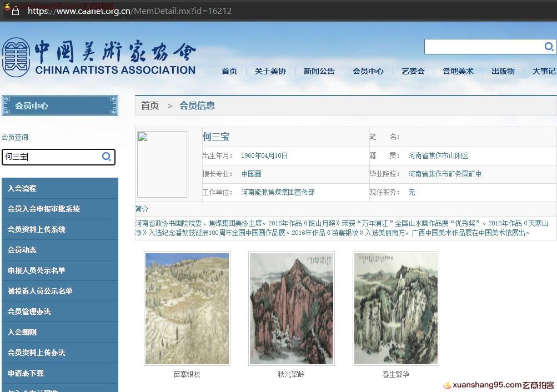This screenshot has height=392, width=557.
Task: Click the 会员信息 breadcrumb link
Action: 197,105
